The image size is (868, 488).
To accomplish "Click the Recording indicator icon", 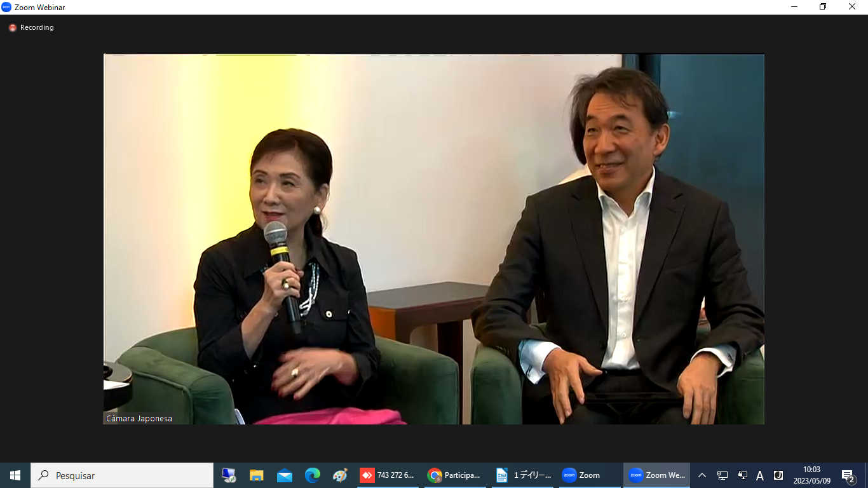I will coord(12,28).
